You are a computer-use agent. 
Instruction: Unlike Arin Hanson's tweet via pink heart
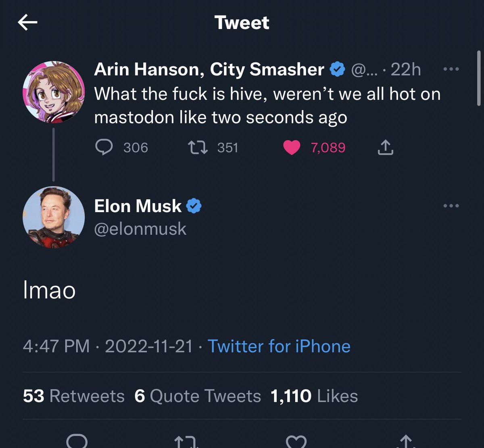pos(291,148)
